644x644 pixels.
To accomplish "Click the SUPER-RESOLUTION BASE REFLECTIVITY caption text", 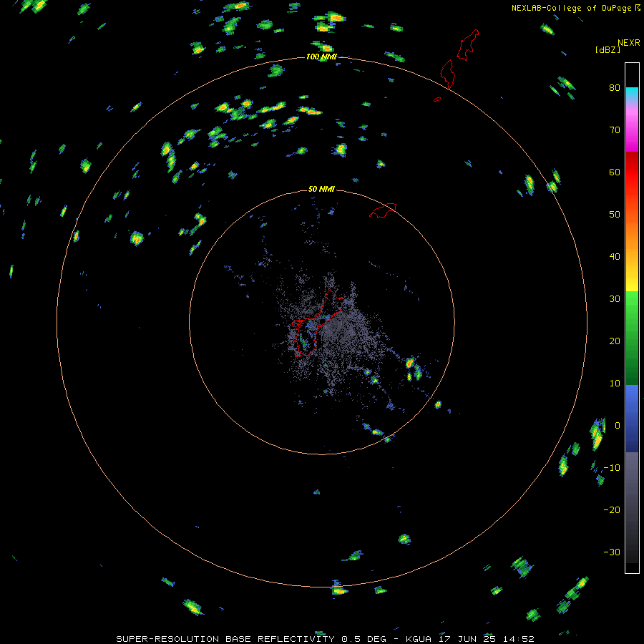I will [225, 639].
